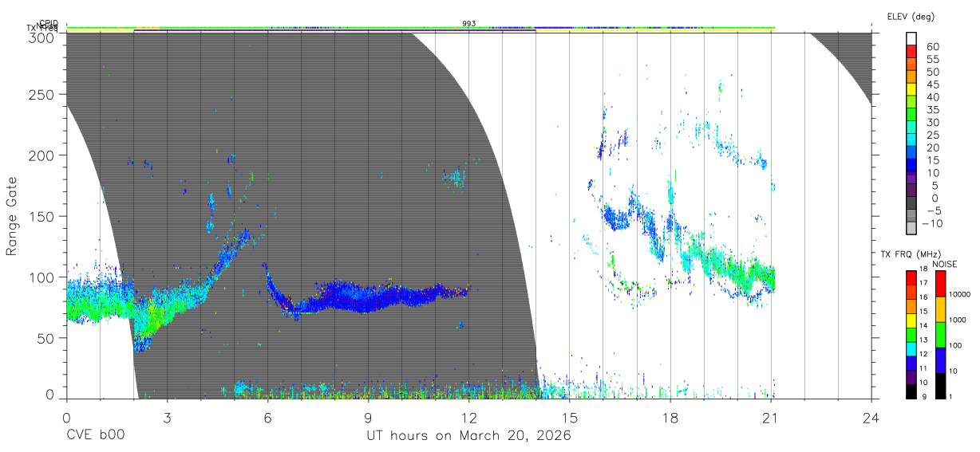
Task: Click the red TX FRQ swatch between 17 and 18
Action: tap(912, 277)
